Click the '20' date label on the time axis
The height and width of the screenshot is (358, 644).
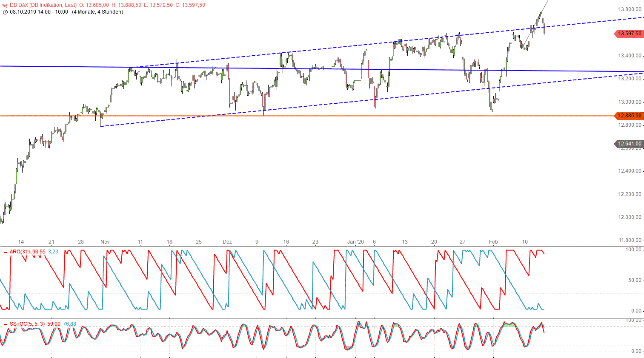click(x=434, y=242)
